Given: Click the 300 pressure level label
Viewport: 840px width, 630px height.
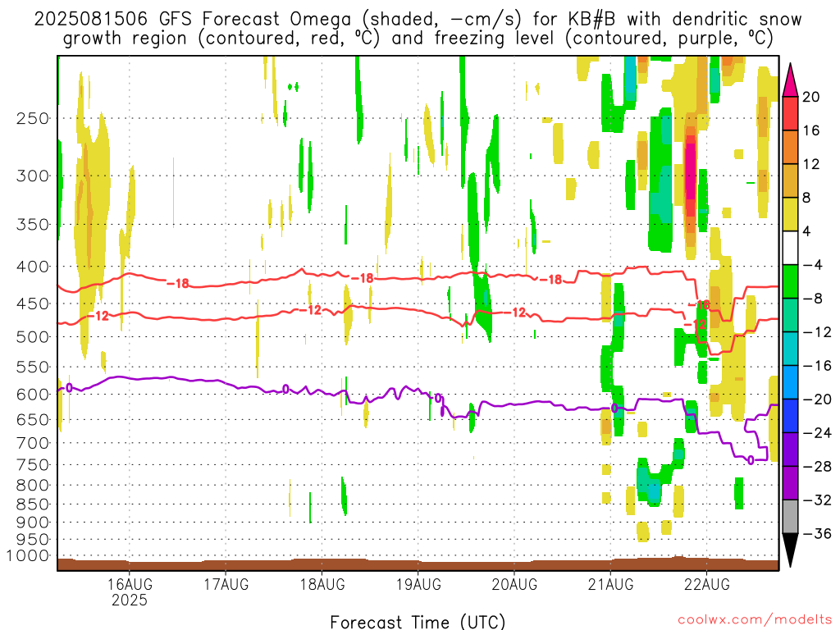Looking at the screenshot, I should coord(33,176).
